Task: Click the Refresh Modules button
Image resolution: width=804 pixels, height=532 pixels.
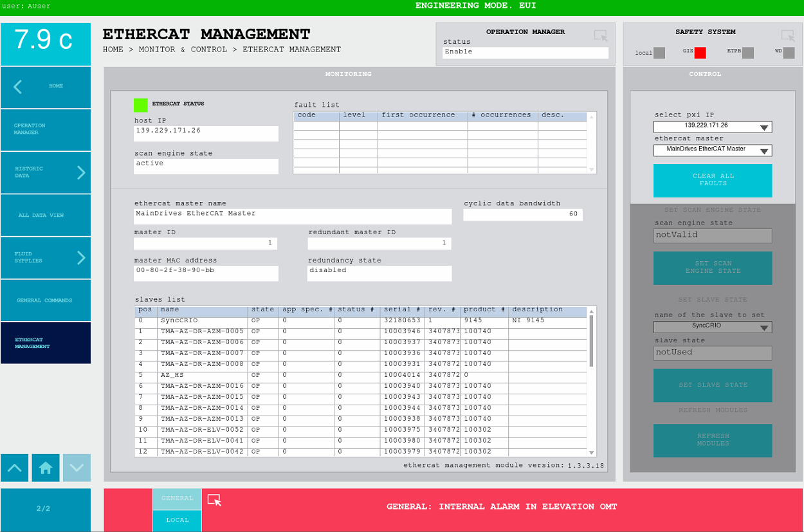Action: [713, 440]
